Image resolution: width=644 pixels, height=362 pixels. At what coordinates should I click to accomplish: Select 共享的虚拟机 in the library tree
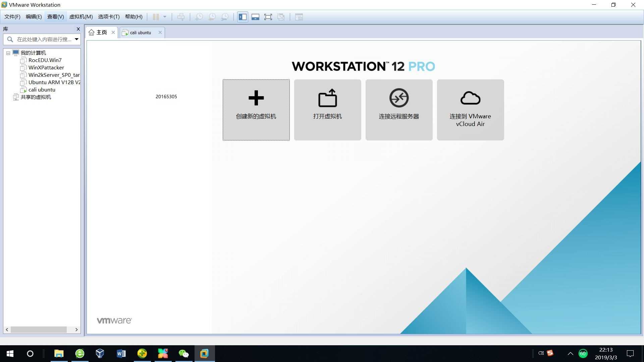(36, 97)
